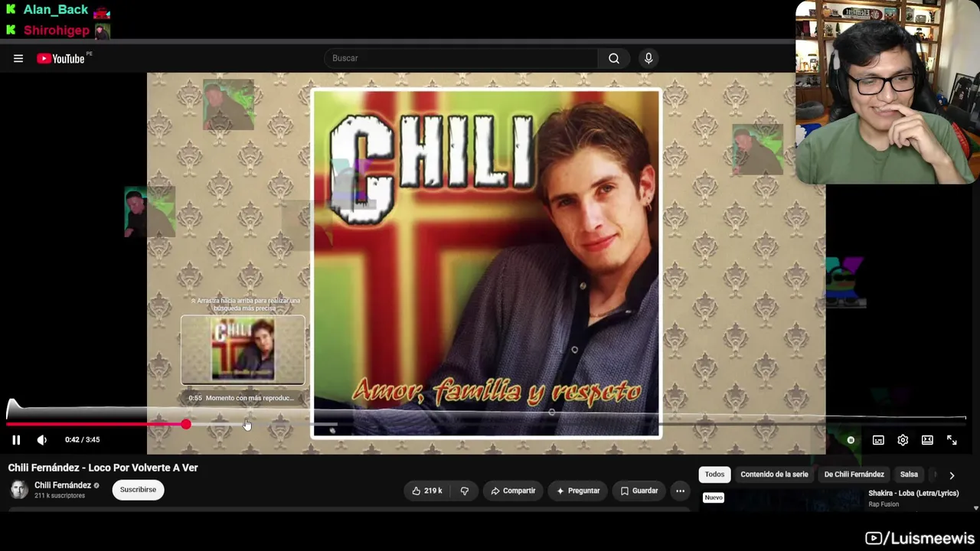Open the player settings gear
The width and height of the screenshot is (980, 551).
click(x=903, y=440)
